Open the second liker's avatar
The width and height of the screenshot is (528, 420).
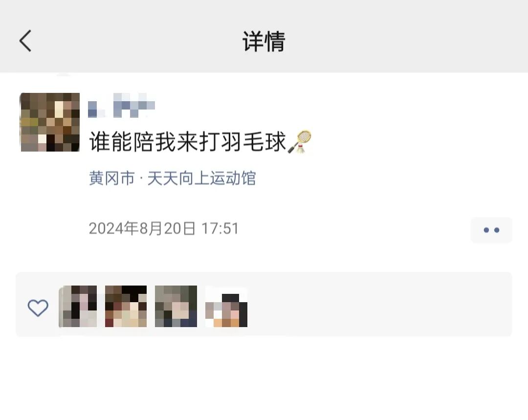click(x=126, y=306)
